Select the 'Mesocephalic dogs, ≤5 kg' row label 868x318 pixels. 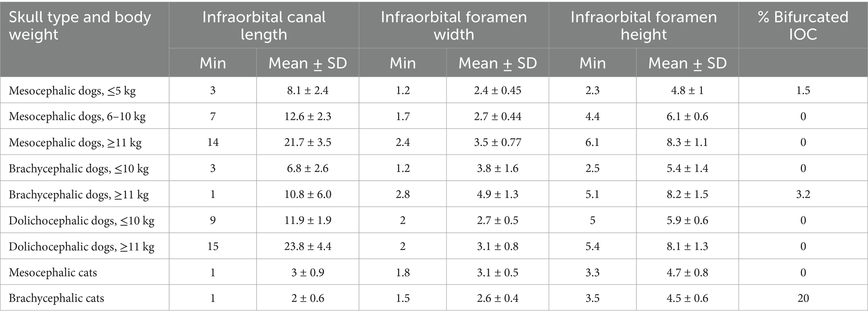point(72,91)
